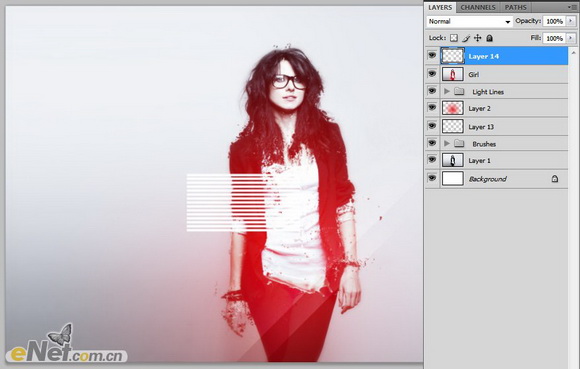Switch to the Channels tab

click(478, 7)
